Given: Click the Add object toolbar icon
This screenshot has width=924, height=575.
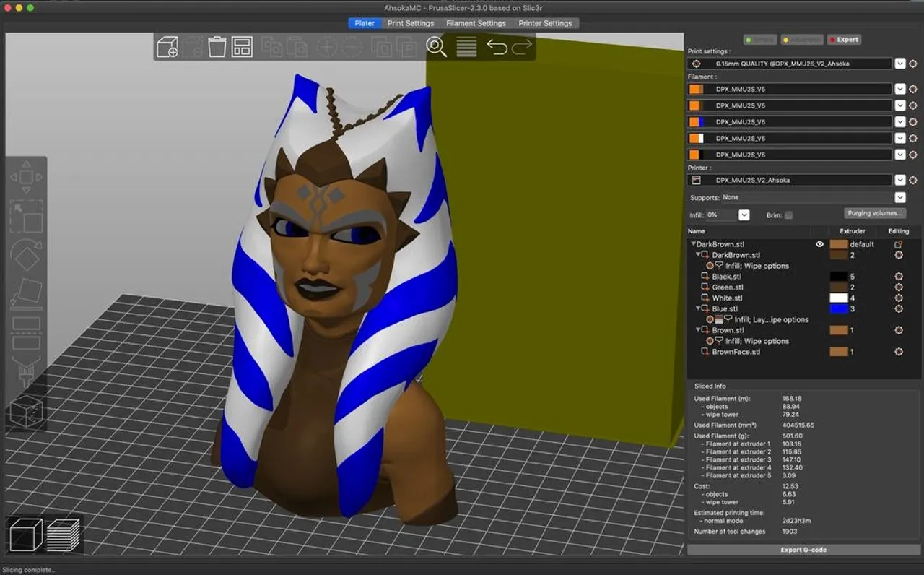Looking at the screenshot, I should 167,47.
